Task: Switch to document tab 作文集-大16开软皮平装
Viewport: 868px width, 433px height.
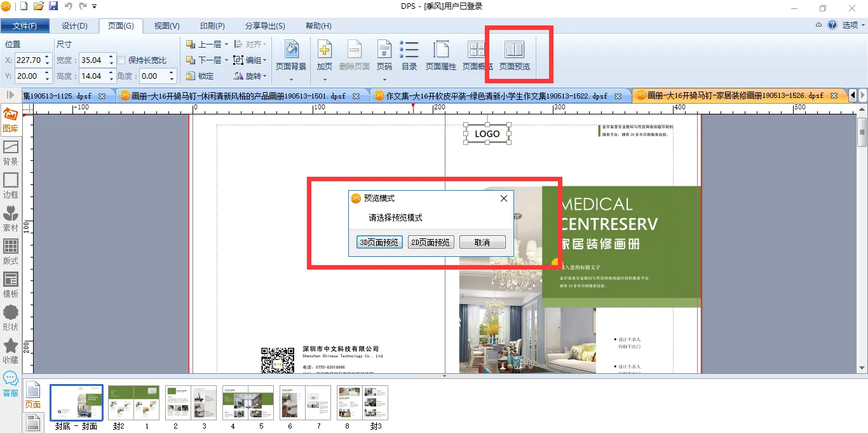Action: pyautogui.click(x=498, y=95)
